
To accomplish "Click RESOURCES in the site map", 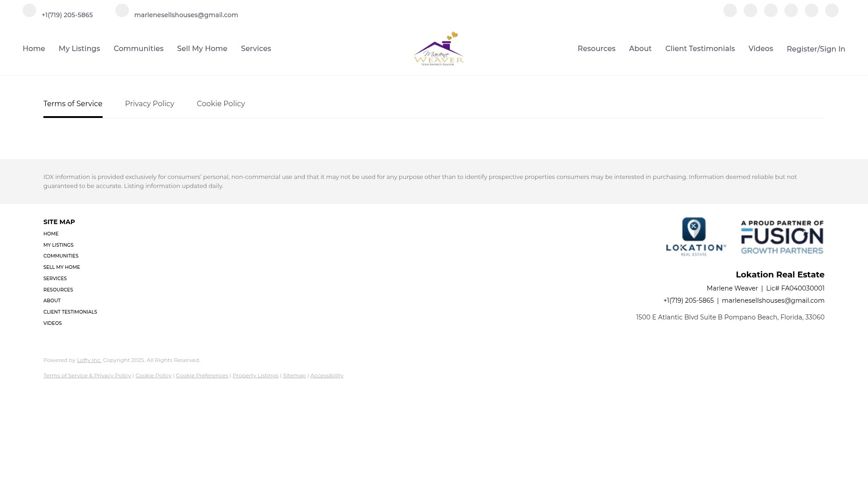I will pos(58,290).
